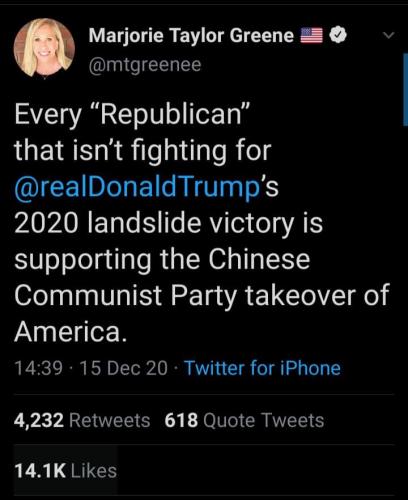View the Quote Tweets list

[244, 420]
